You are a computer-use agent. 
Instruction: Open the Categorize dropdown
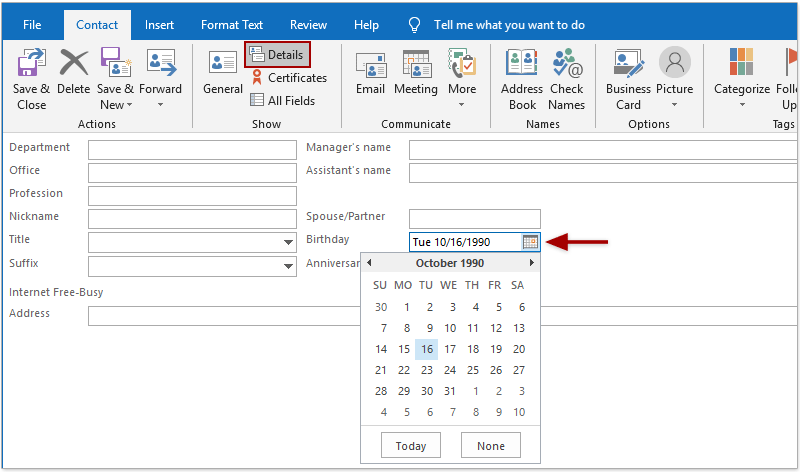(x=742, y=79)
